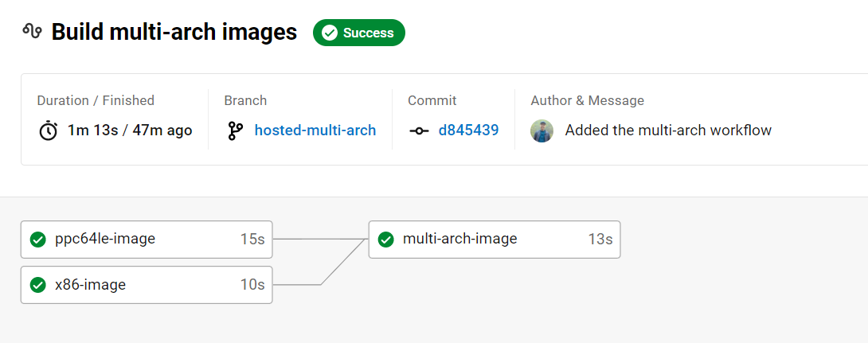The height and width of the screenshot is (343, 868).
Task: Click the commit node icon
Action: (419, 131)
